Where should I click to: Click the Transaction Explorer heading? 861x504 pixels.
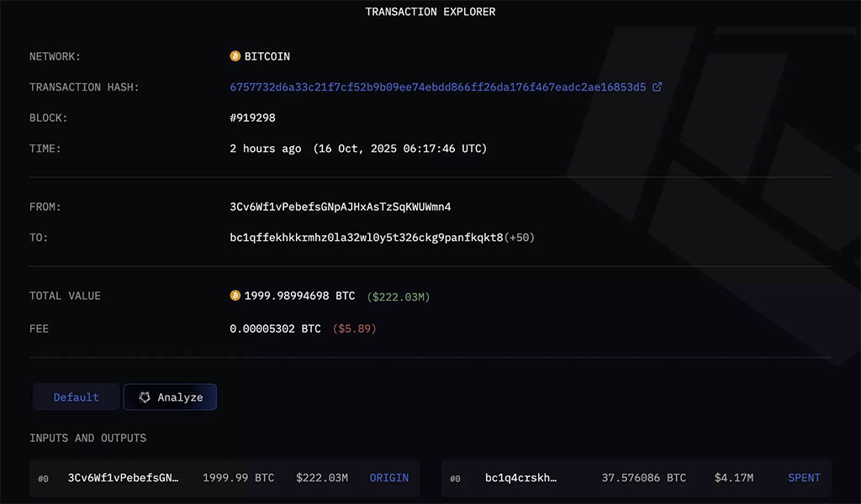click(x=430, y=12)
